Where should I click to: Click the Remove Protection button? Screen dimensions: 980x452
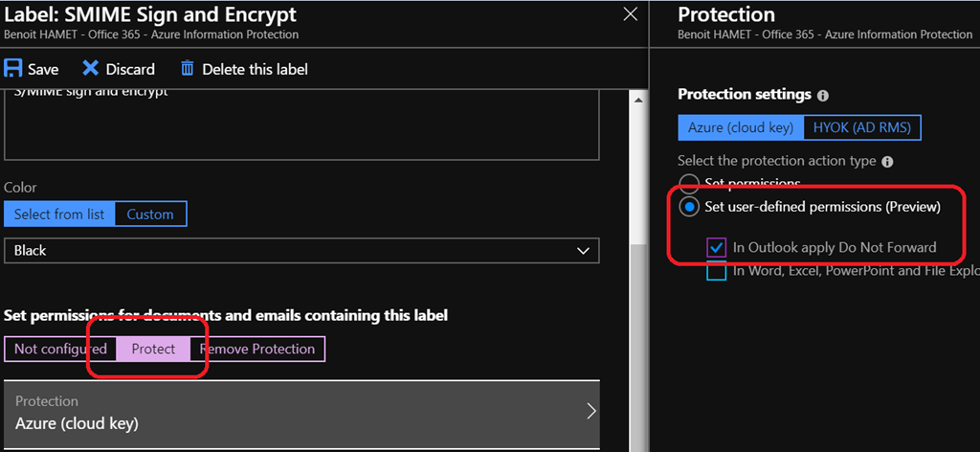pos(257,349)
